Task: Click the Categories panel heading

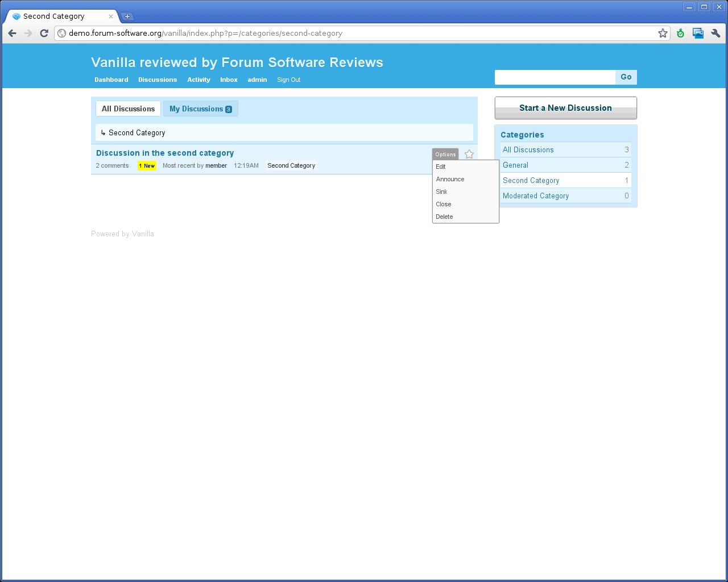Action: tap(522, 135)
